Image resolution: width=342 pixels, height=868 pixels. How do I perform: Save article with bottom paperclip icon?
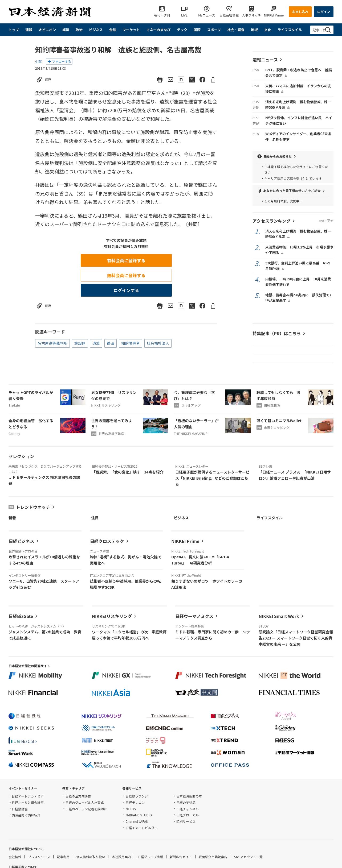coord(39,306)
